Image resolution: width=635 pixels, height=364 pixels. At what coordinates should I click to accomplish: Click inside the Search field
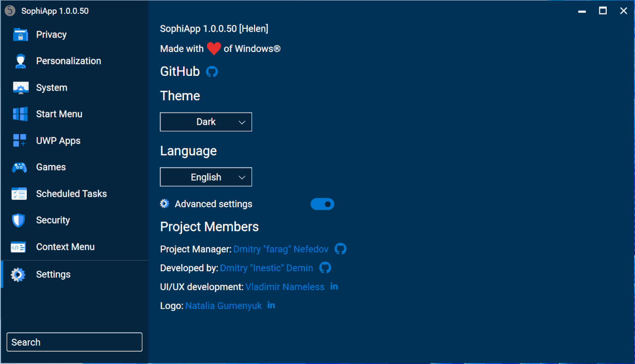pos(74,342)
